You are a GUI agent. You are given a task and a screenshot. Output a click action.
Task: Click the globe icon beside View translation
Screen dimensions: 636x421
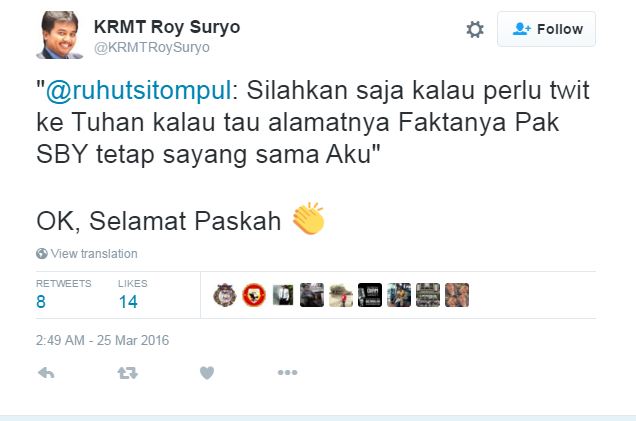tap(42, 253)
